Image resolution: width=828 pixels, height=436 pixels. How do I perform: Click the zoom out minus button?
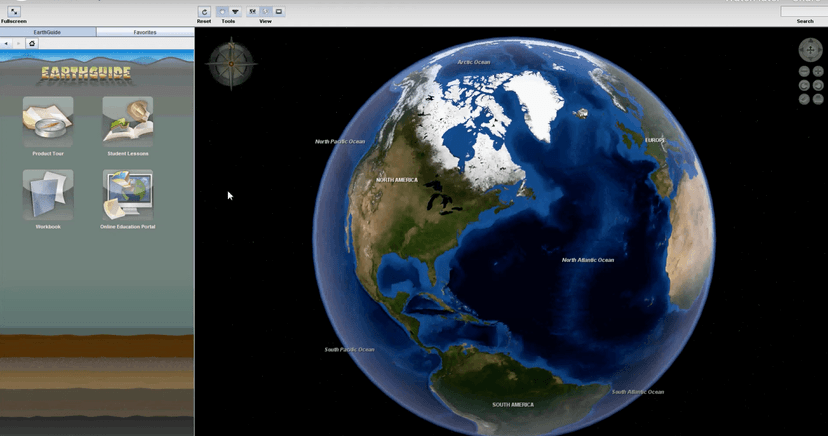[804, 71]
